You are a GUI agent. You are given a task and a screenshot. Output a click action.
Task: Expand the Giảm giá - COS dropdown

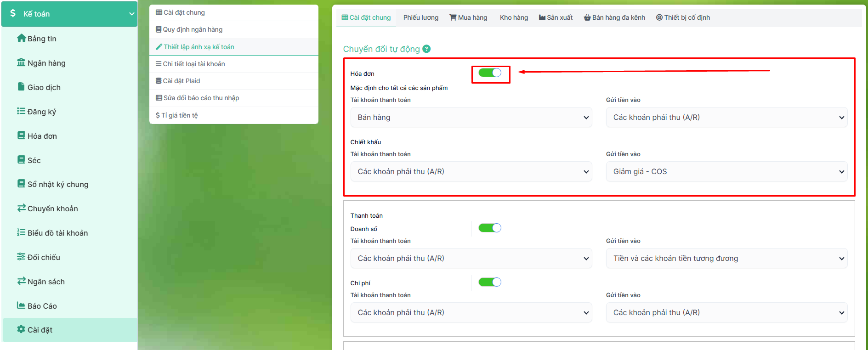click(726, 172)
